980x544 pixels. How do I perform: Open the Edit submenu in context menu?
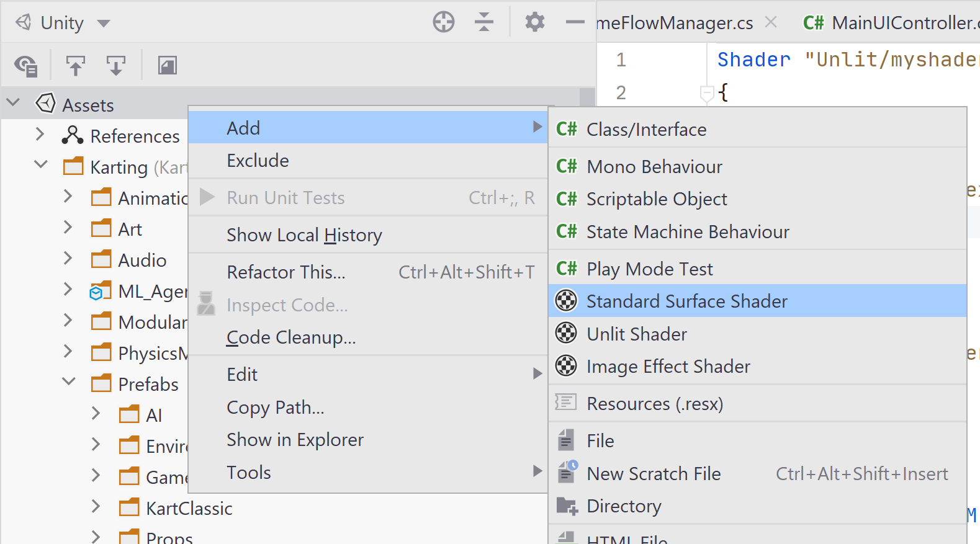(242, 375)
